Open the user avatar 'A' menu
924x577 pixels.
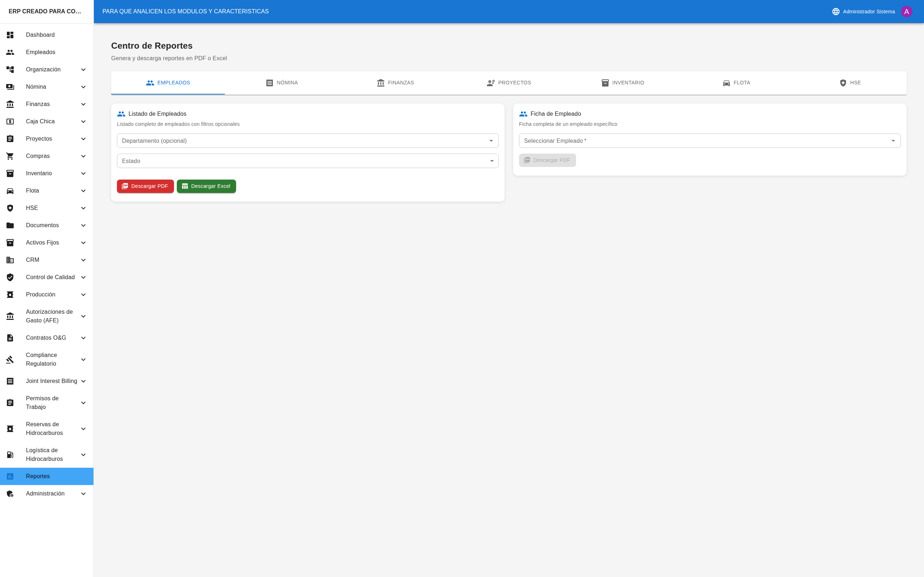(x=906, y=12)
